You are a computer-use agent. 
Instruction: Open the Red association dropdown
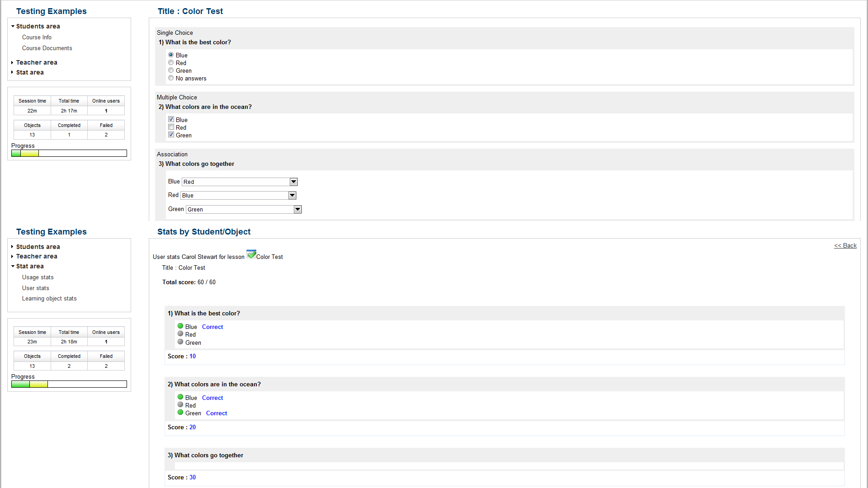click(x=292, y=195)
